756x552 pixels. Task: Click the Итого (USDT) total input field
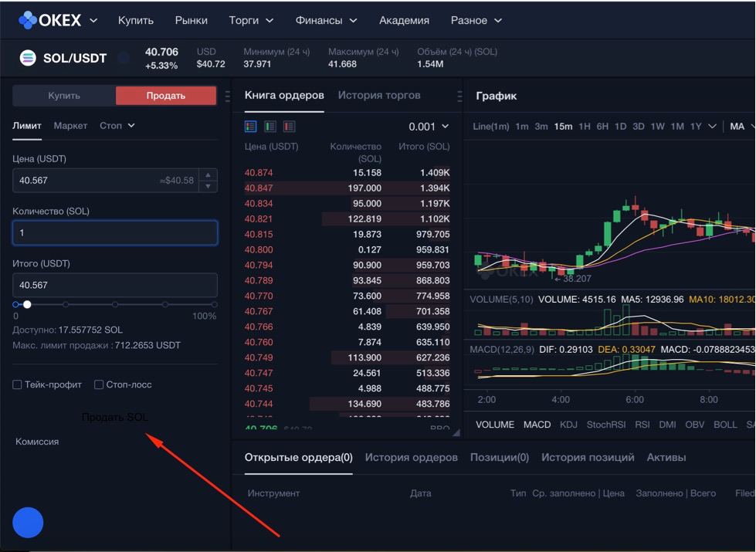(x=115, y=285)
